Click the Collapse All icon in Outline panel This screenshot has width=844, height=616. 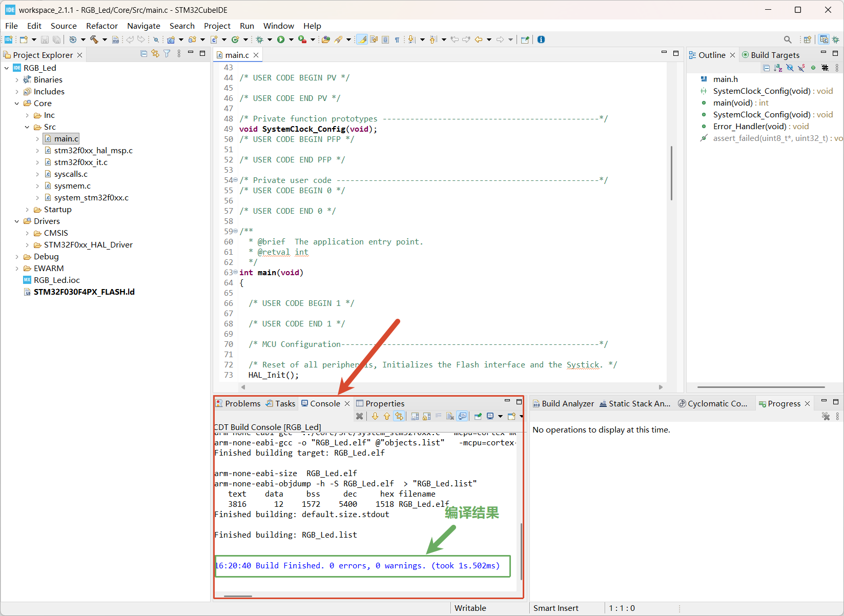click(766, 68)
